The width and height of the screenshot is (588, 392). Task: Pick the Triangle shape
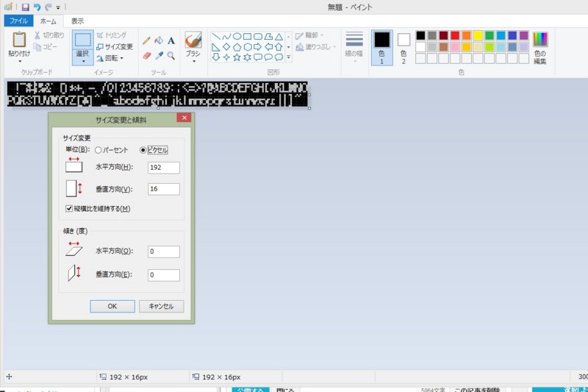(x=279, y=37)
